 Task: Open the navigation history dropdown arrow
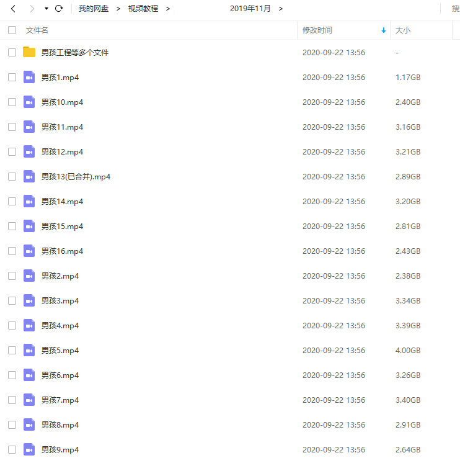[x=46, y=9]
